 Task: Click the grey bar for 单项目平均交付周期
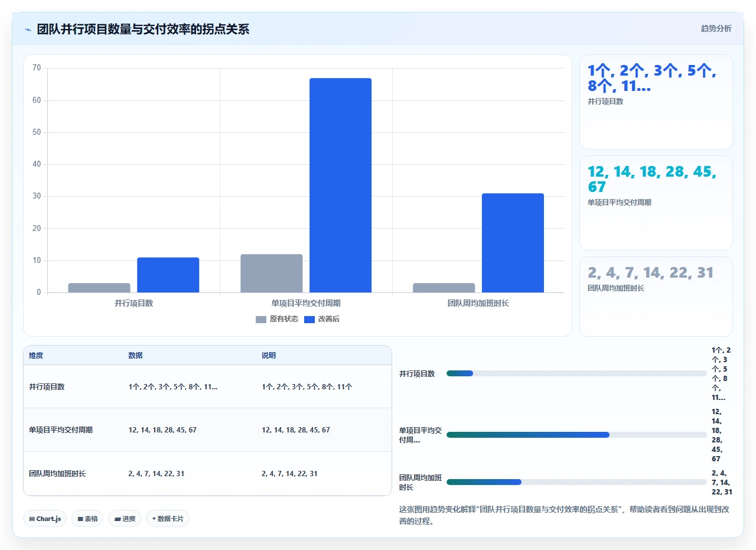272,273
